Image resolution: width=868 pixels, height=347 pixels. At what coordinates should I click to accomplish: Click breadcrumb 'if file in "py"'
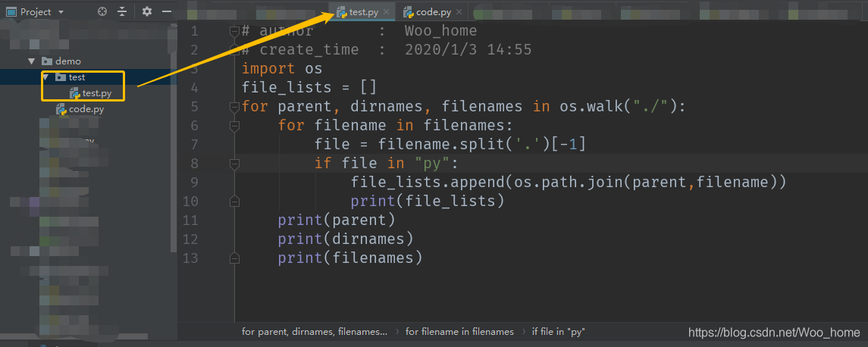pos(559,332)
